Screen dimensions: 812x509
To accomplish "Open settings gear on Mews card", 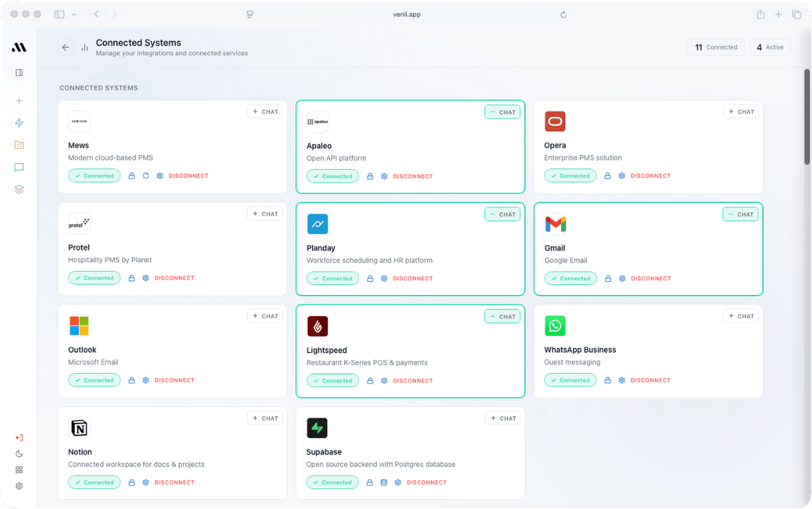I will [x=160, y=176].
